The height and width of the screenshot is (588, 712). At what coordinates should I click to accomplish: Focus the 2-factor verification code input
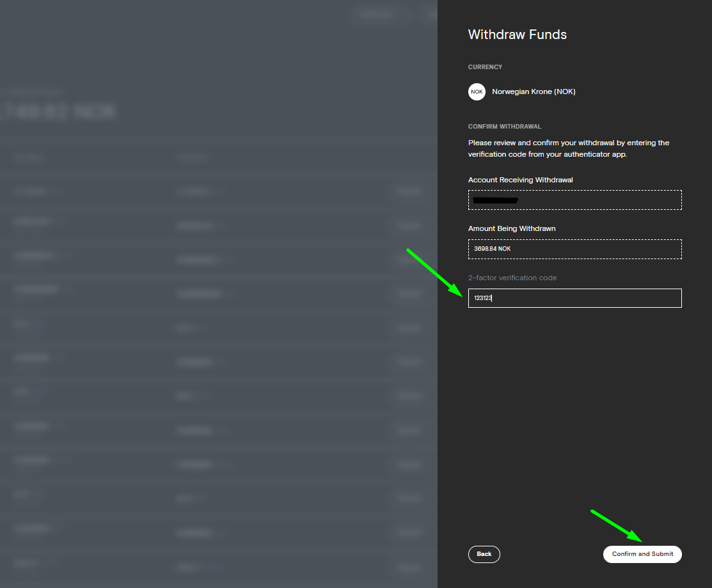(574, 298)
